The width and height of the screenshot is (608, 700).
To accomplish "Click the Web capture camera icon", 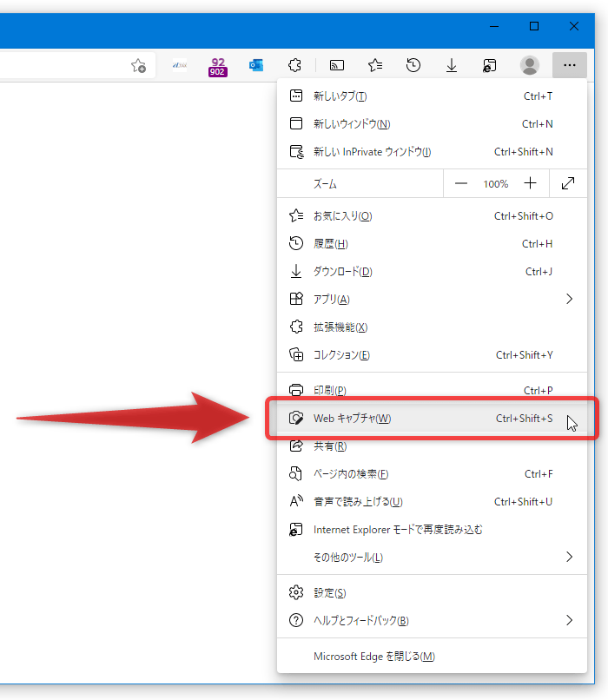I will click(296, 419).
